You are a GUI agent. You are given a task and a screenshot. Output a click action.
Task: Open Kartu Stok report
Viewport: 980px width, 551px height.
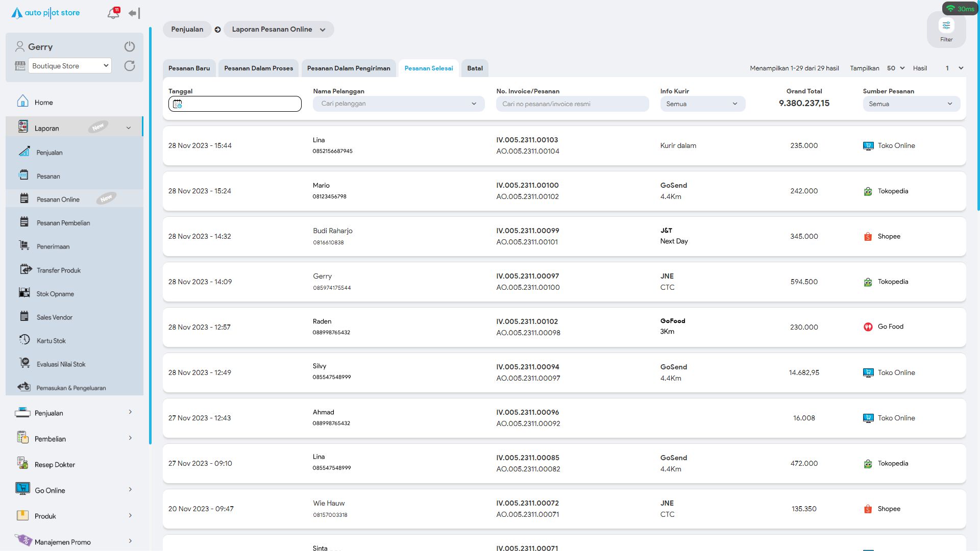51,341
